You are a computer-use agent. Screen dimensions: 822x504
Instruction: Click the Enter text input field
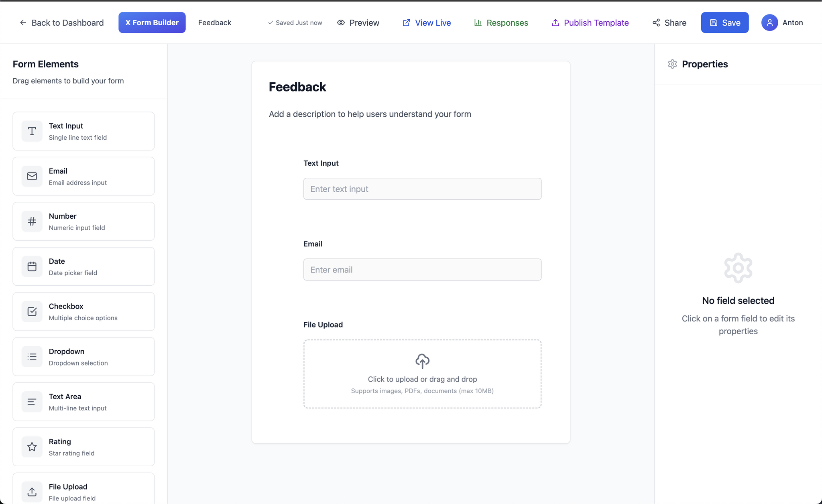(x=422, y=189)
